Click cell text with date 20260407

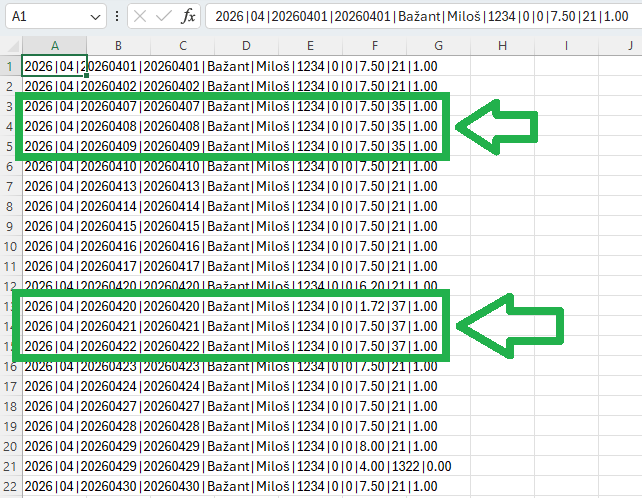coord(231,106)
